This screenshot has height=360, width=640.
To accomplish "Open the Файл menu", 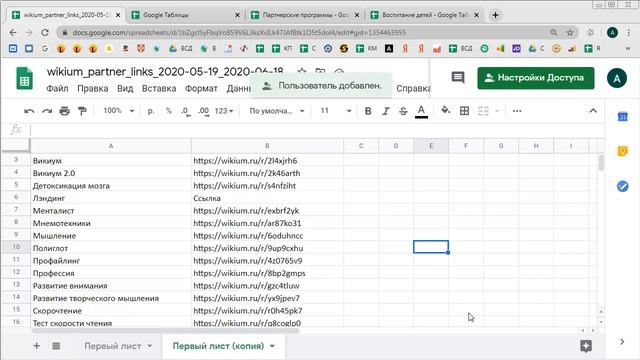I will (x=57, y=89).
